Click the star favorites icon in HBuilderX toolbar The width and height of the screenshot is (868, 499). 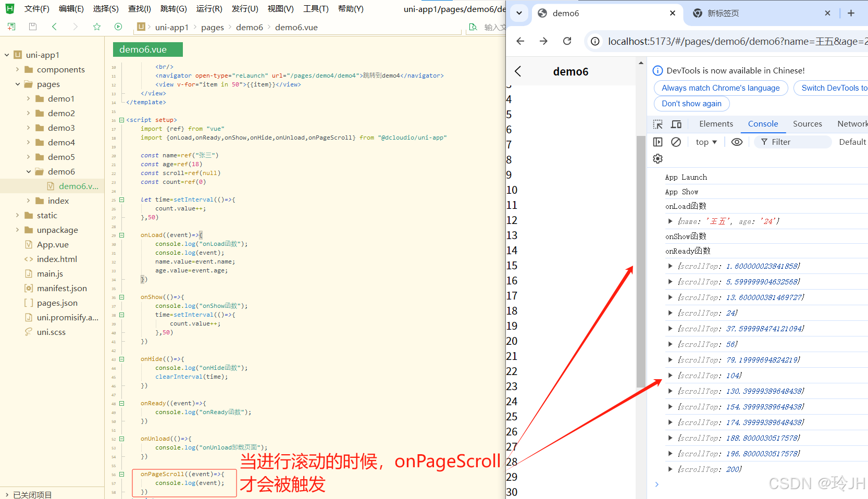coord(97,27)
